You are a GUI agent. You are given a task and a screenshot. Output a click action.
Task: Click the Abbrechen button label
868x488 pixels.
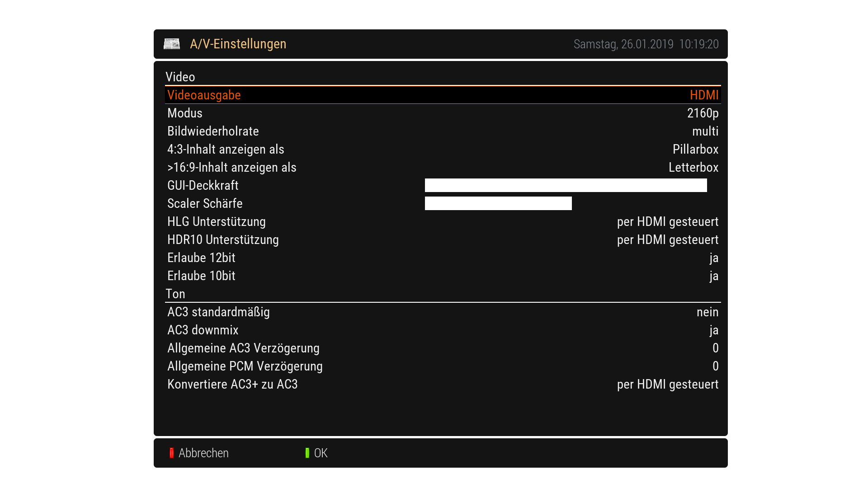pyautogui.click(x=203, y=453)
